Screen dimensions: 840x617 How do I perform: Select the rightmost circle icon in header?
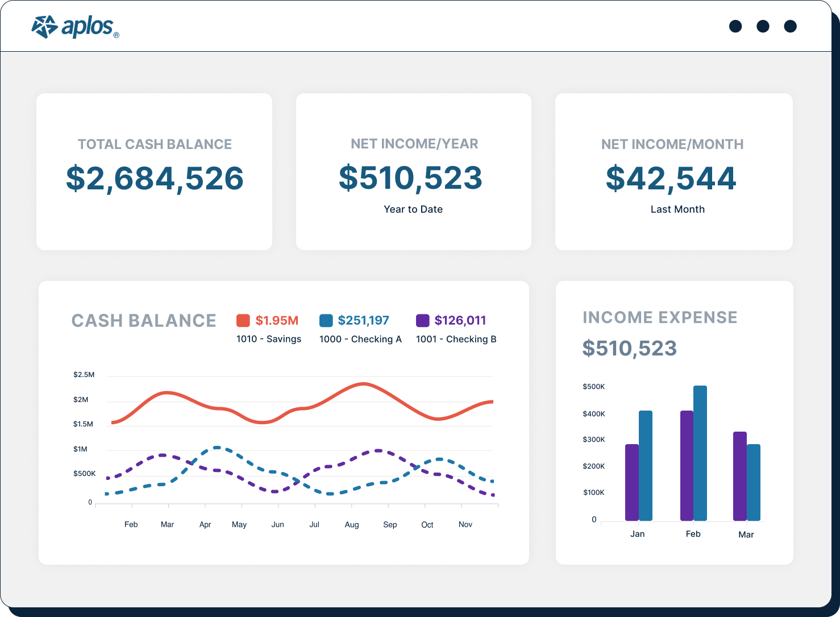click(x=790, y=26)
